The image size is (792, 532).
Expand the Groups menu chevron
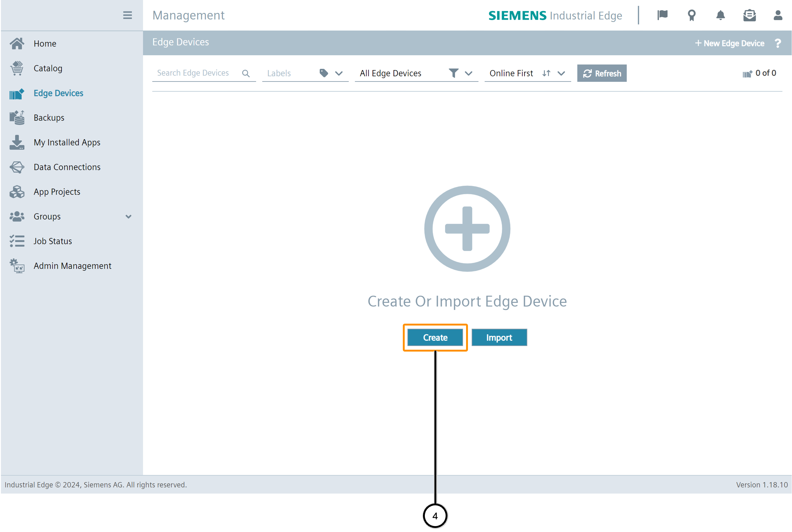click(x=128, y=216)
